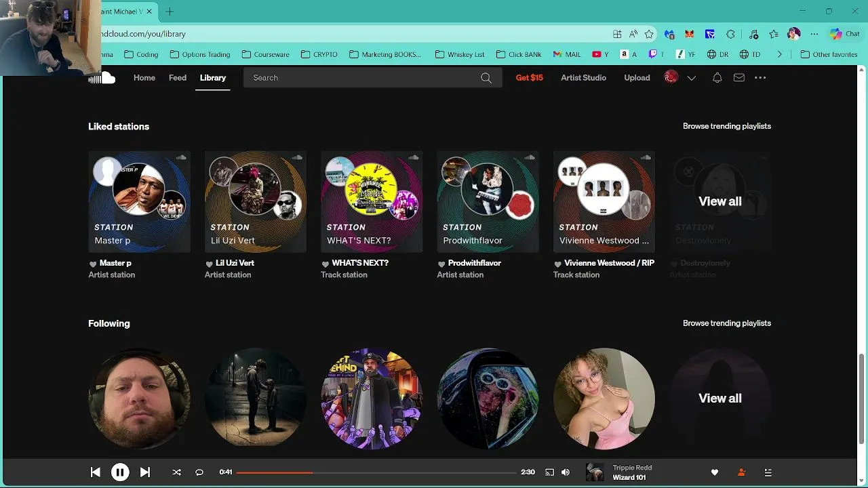This screenshot has width=868, height=488.
Task: Open a new browser tab
Action: (x=170, y=12)
